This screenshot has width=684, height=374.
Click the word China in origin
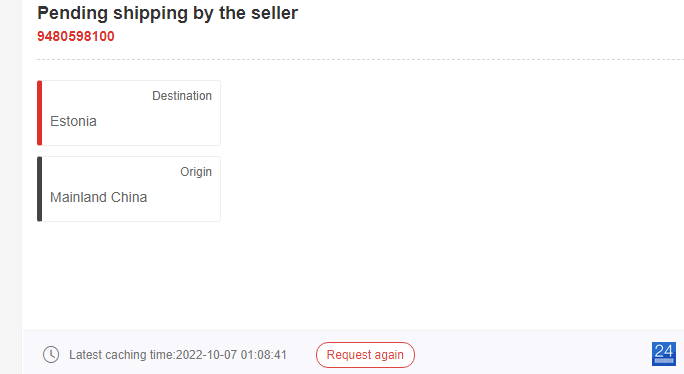pyautogui.click(x=129, y=197)
